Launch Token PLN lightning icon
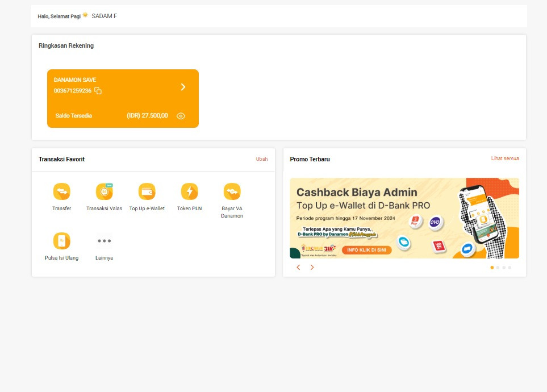Viewport: 547px width, 392px height. pyautogui.click(x=189, y=191)
